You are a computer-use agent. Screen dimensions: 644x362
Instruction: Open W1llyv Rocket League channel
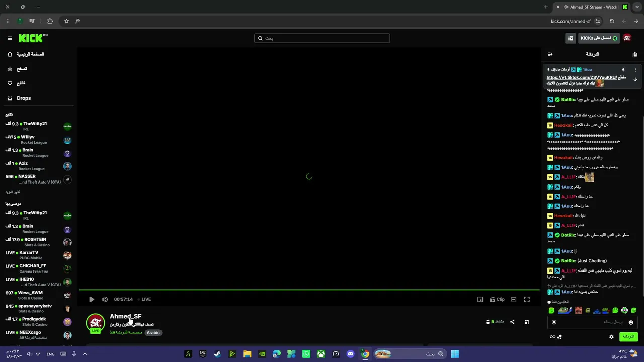coord(38,140)
